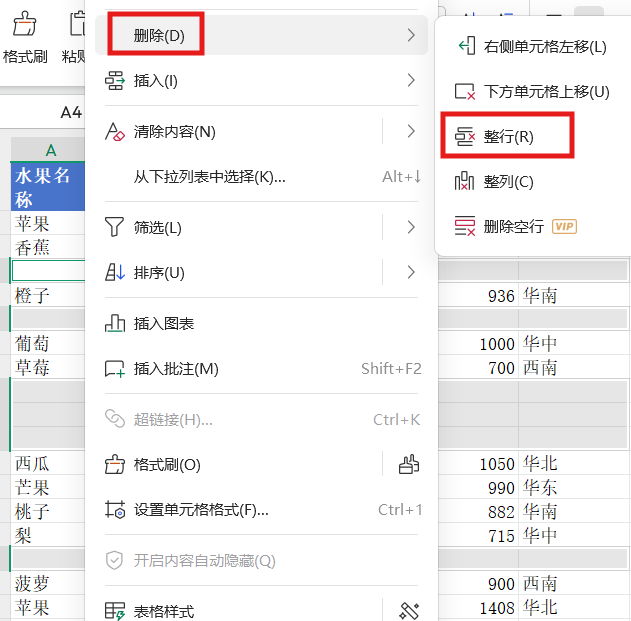
Task: Choose 右侧单元格左移(L) submenu option
Action: click(x=533, y=46)
